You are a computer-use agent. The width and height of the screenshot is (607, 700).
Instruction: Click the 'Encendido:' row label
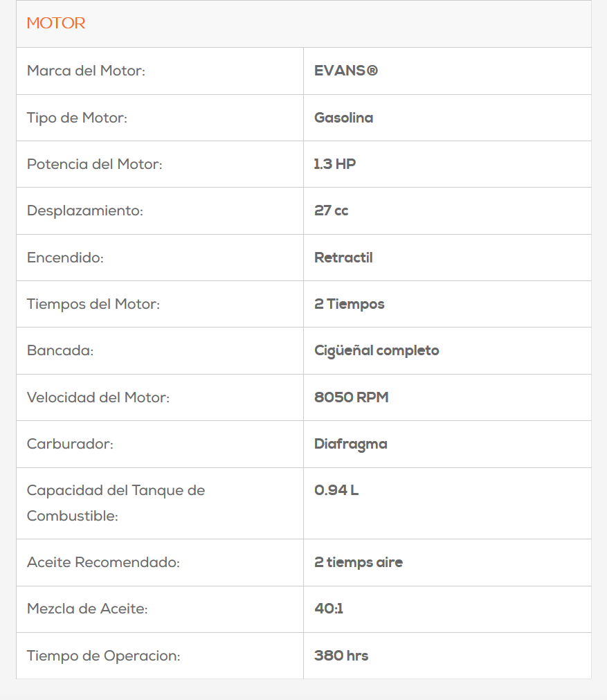pyautogui.click(x=65, y=258)
